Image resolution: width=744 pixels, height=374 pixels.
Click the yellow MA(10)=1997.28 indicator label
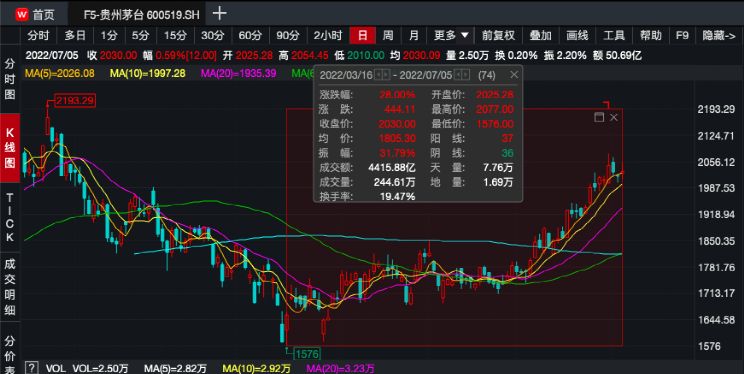[147, 74]
